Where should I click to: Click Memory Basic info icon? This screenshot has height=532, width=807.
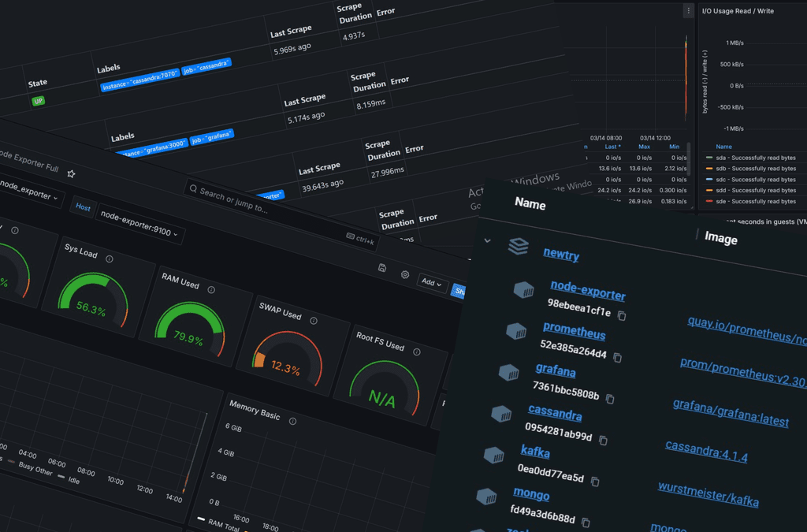(293, 422)
